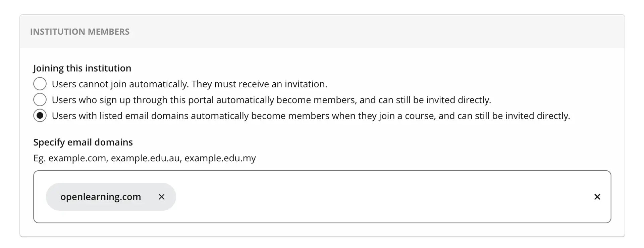
Task: Click the "Users who sign up through this portal" text
Action: [134, 100]
